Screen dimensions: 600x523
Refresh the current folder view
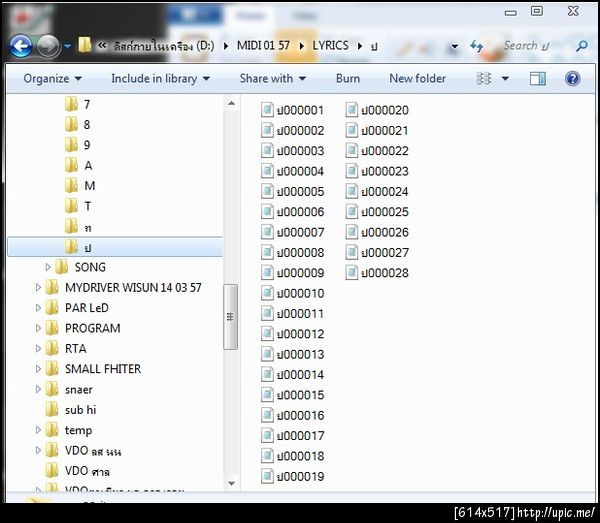[x=477, y=46]
